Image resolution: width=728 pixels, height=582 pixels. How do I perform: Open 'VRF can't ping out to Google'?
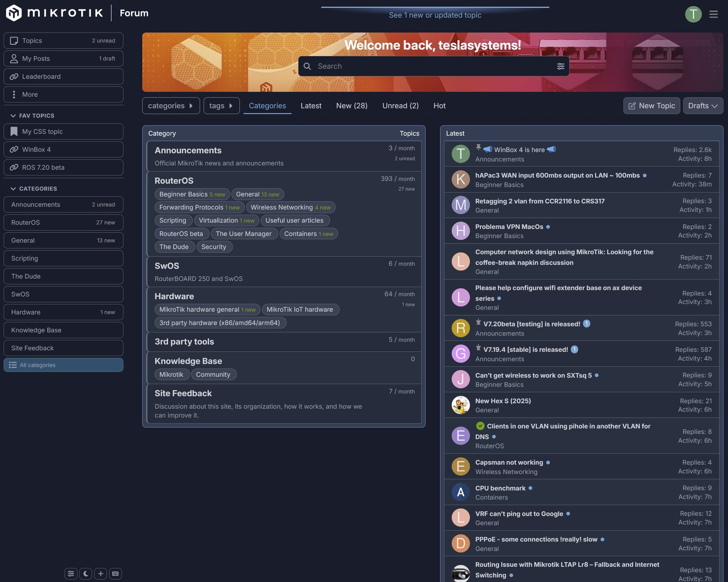pos(519,513)
